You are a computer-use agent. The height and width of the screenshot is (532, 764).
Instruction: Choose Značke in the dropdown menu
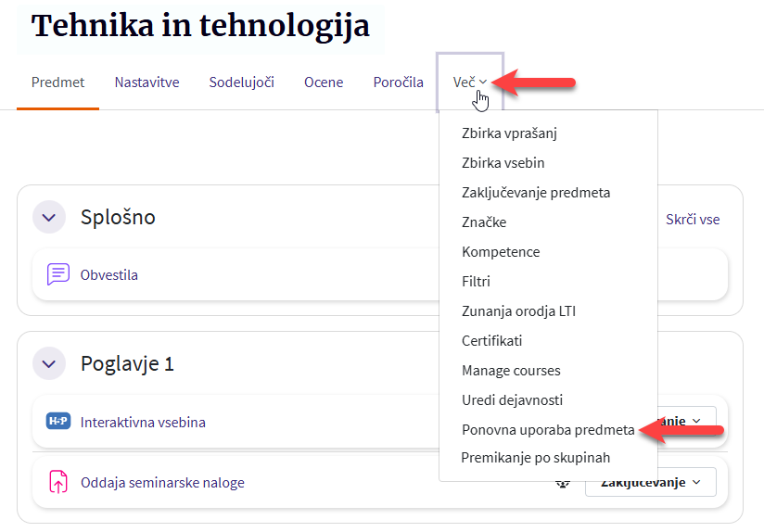coord(484,222)
